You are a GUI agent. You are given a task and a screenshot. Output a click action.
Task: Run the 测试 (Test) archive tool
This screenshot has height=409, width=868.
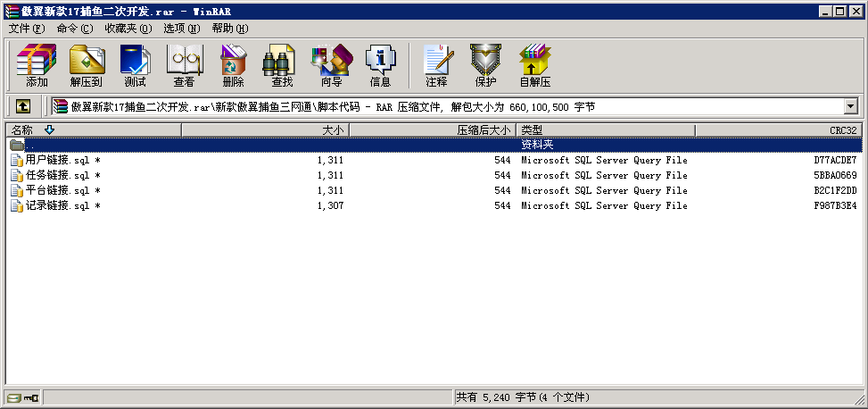(136, 66)
